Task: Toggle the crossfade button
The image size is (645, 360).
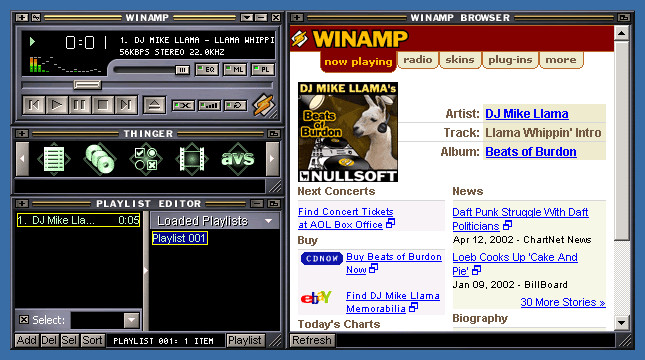Action: [x=183, y=106]
